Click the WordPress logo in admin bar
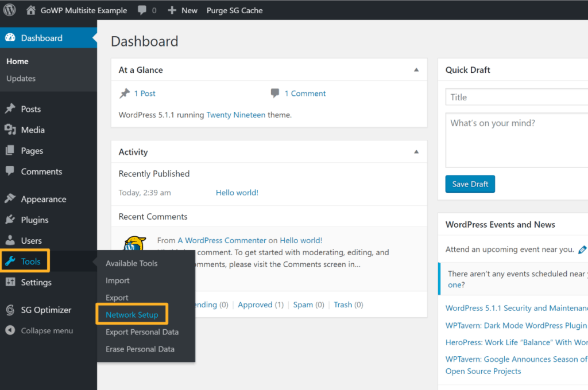The width and height of the screenshot is (588, 390). click(10, 10)
